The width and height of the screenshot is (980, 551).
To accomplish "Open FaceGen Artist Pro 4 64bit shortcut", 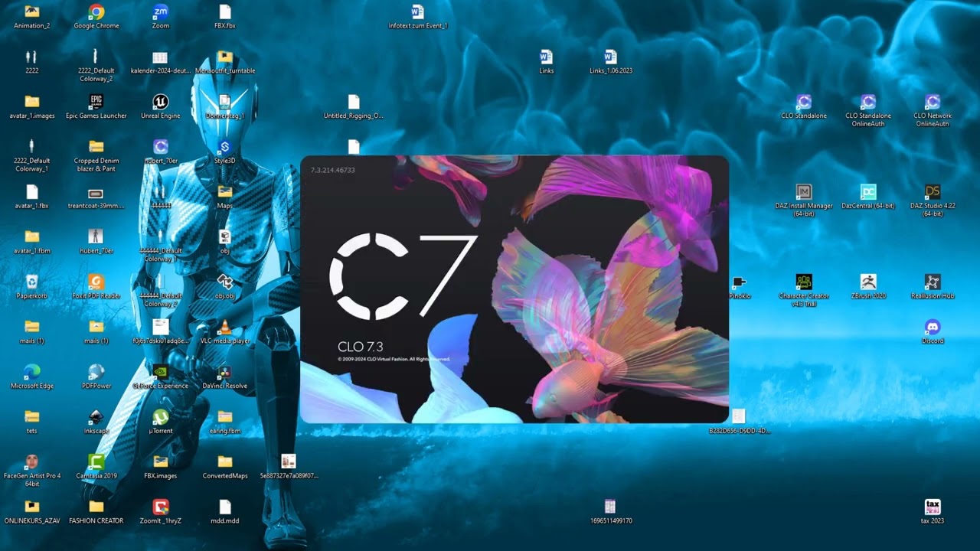I will click(x=31, y=461).
